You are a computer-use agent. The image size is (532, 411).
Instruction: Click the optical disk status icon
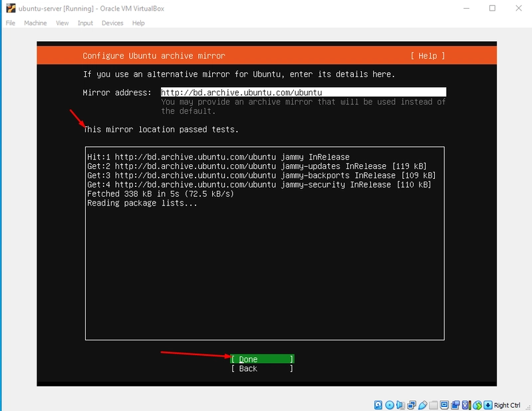pos(390,405)
